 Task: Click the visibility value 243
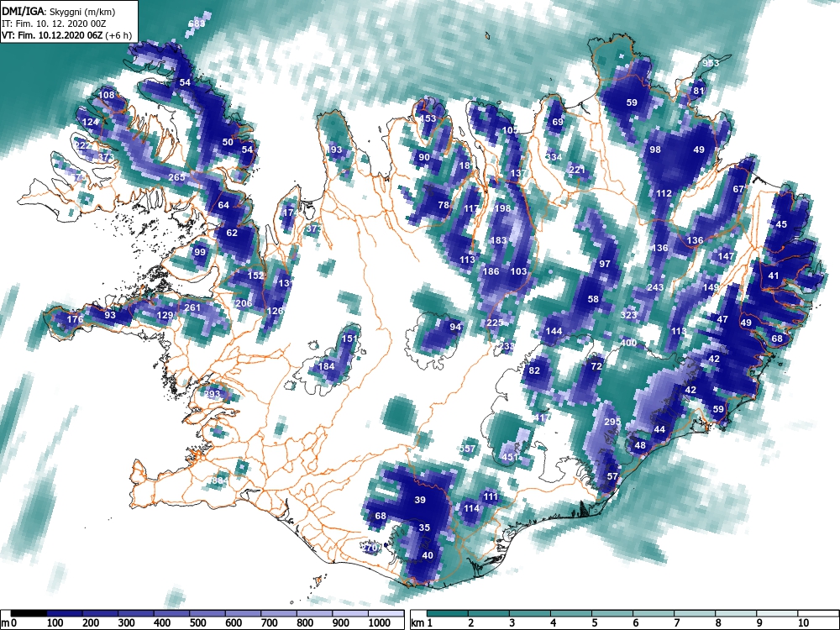click(655, 287)
